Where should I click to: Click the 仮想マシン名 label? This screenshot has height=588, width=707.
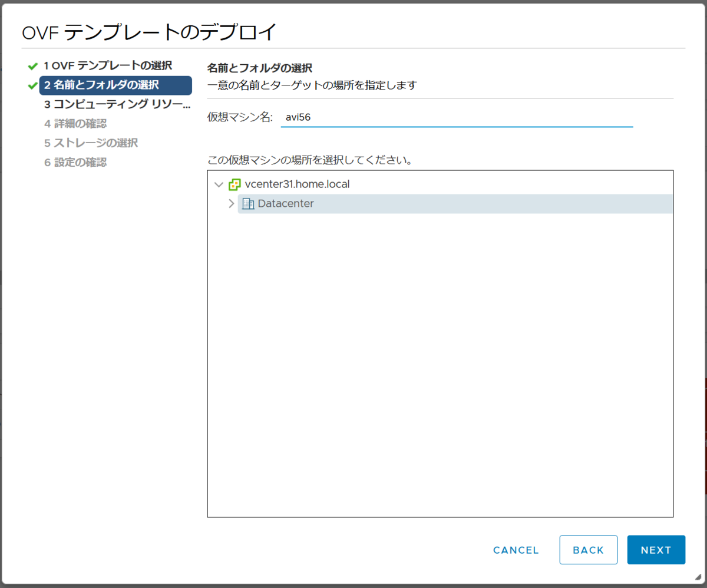click(240, 117)
